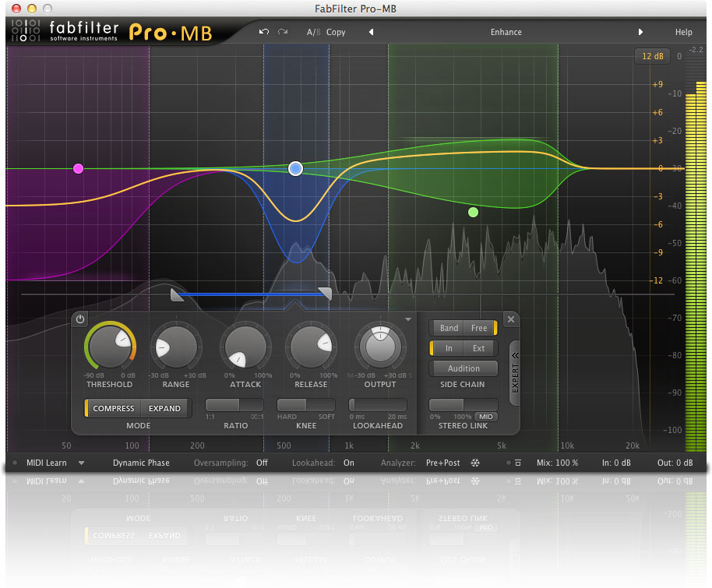Click the output metering scale icon

coord(653,56)
